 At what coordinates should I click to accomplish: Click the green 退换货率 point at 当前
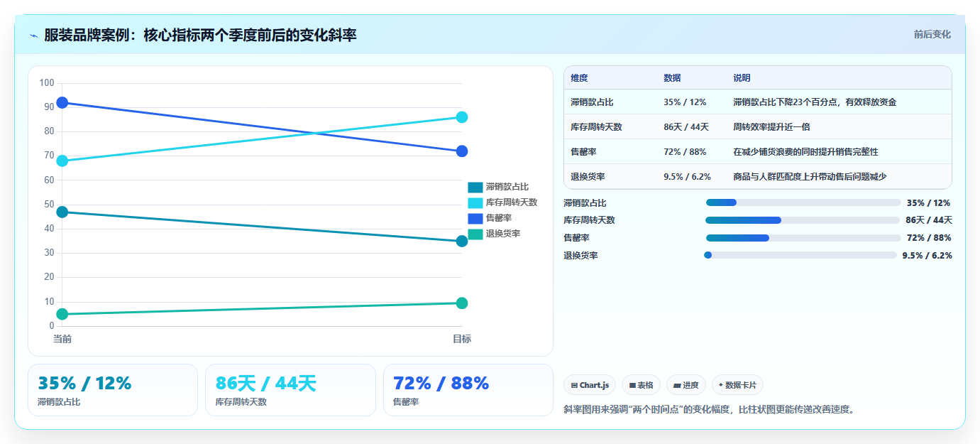pyautogui.click(x=62, y=314)
